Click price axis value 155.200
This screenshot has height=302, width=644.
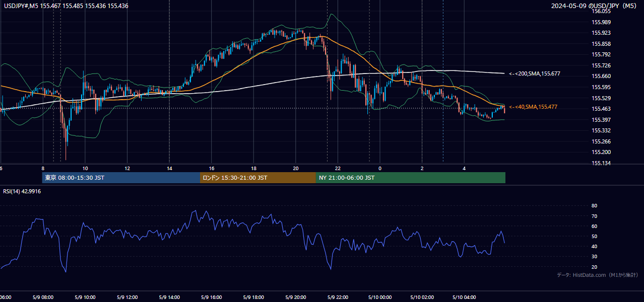[601, 152]
